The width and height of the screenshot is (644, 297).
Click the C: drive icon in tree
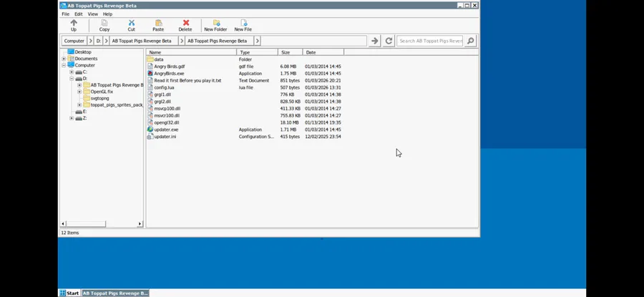click(79, 72)
